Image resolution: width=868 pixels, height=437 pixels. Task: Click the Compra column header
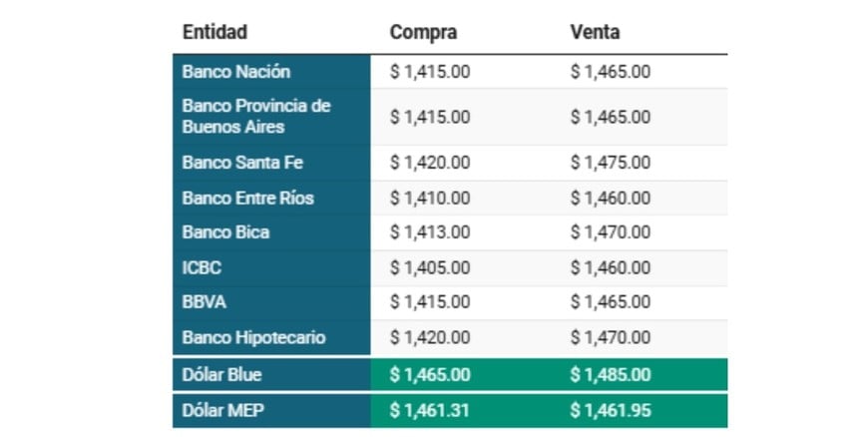tap(423, 32)
